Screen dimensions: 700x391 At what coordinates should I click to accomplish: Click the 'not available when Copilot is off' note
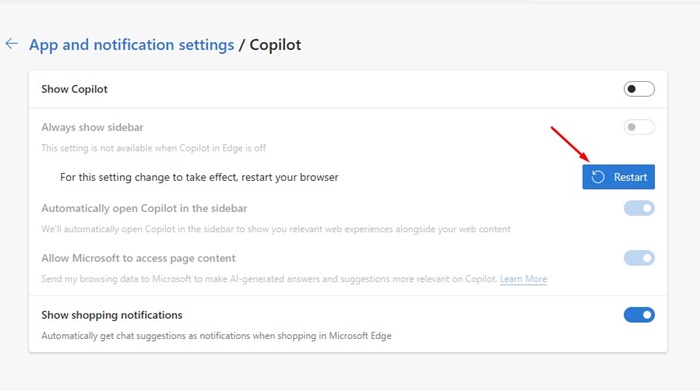pos(154,148)
